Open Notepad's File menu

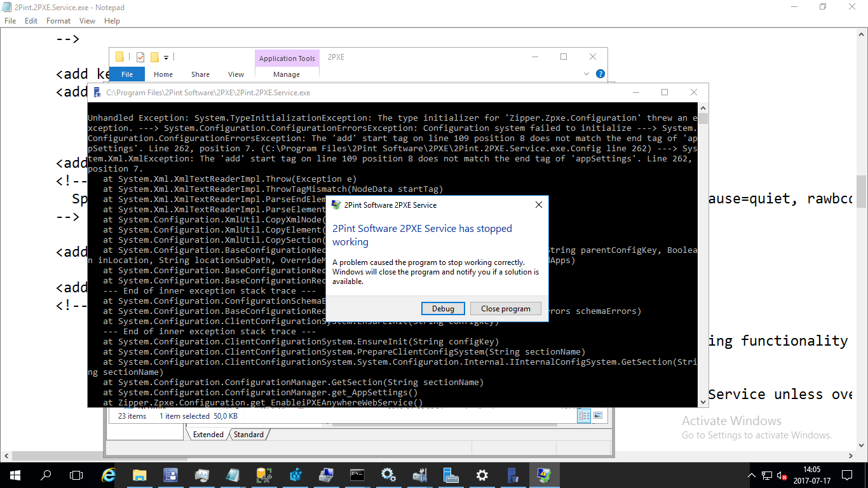click(10, 21)
